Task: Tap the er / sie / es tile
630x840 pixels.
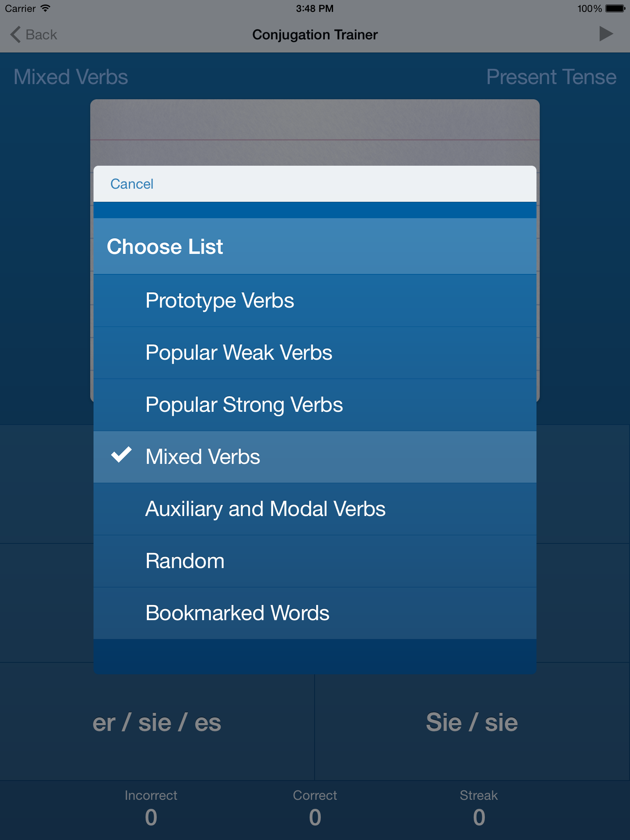Action: click(157, 723)
